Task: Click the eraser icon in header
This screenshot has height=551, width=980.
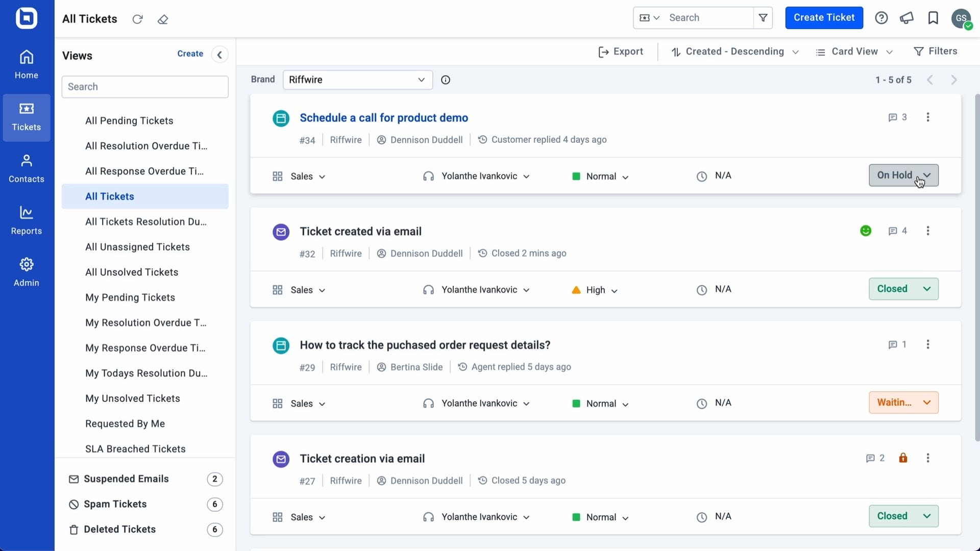Action: click(163, 19)
